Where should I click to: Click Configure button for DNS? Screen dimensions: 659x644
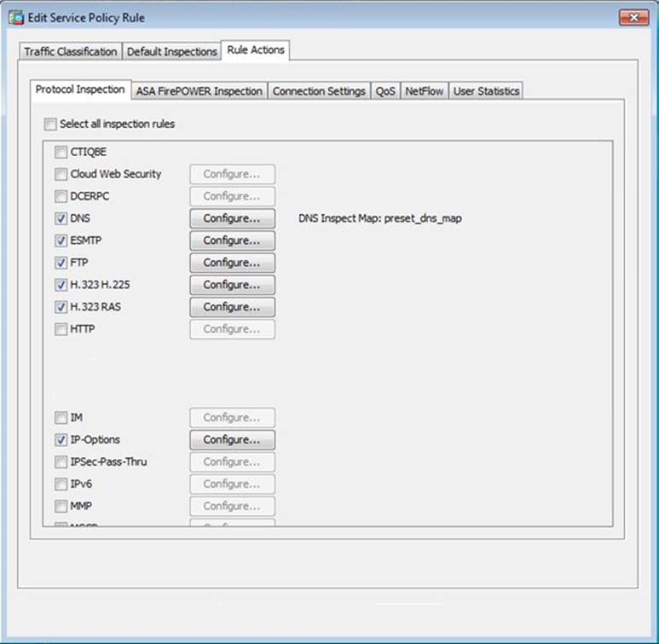point(231,218)
